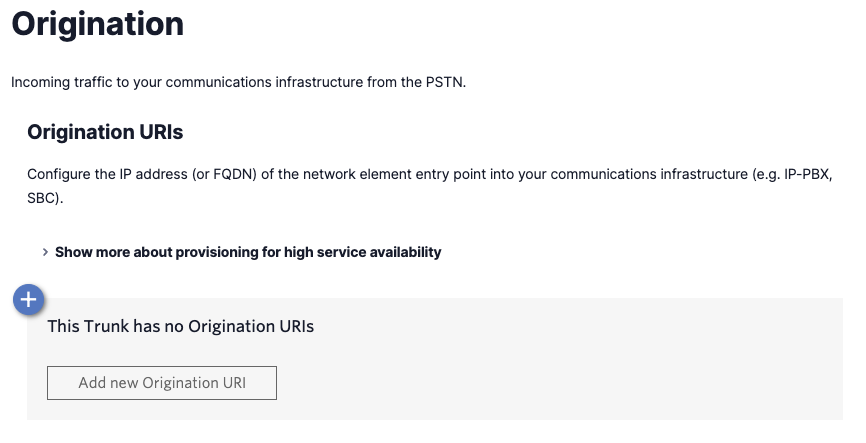Click empty gray panel area right of button
Image resolution: width=866 pixels, height=443 pixels.
pos(560,382)
